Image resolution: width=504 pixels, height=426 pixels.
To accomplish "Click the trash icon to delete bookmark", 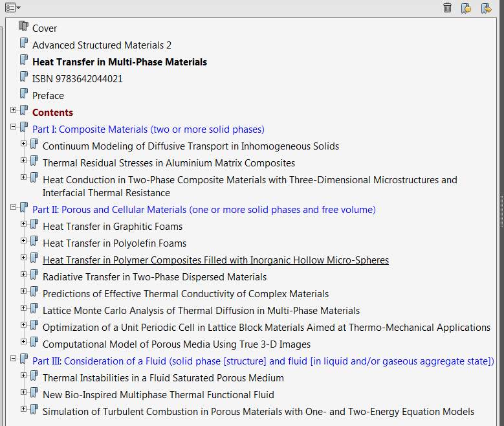I will pyautogui.click(x=447, y=8).
